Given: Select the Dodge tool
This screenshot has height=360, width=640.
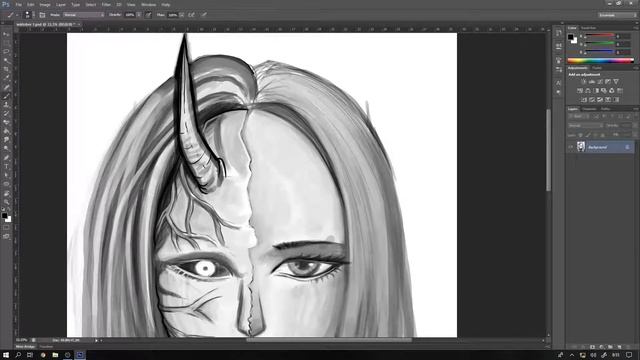Looking at the screenshot, I should click(6, 149).
